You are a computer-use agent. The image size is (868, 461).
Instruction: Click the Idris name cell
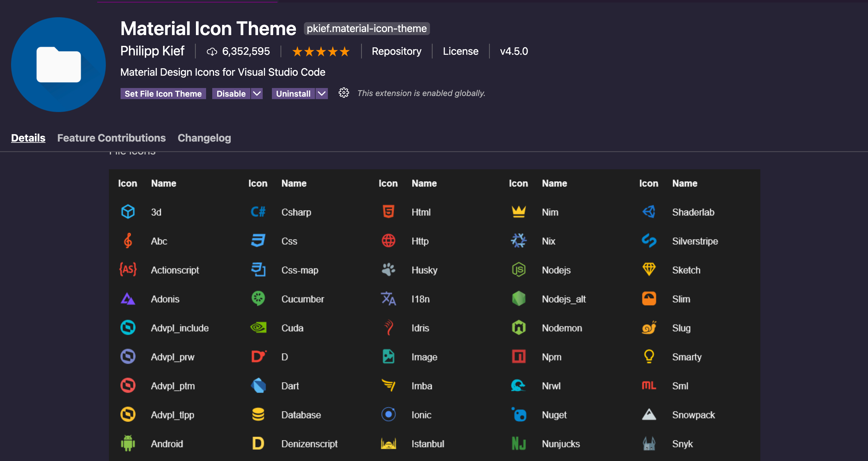[x=420, y=328]
